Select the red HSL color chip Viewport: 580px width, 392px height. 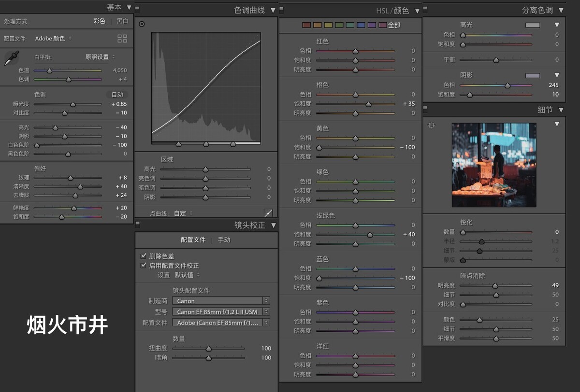click(x=306, y=25)
